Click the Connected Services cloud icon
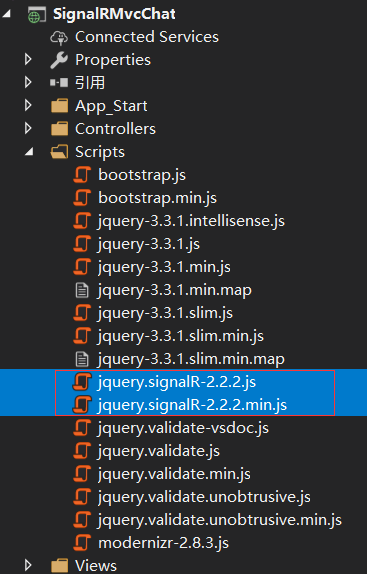Screen dimensions: 367x574 pos(59,37)
